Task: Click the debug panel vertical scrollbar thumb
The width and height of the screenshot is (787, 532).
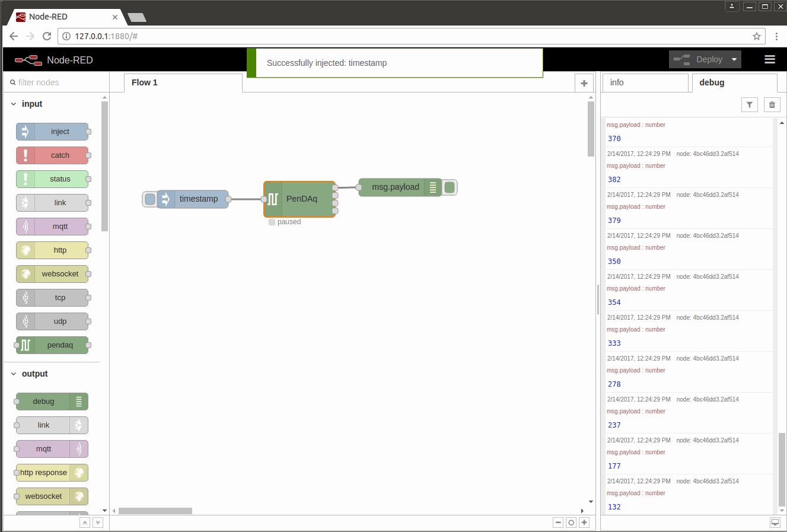Action: pyautogui.click(x=782, y=469)
